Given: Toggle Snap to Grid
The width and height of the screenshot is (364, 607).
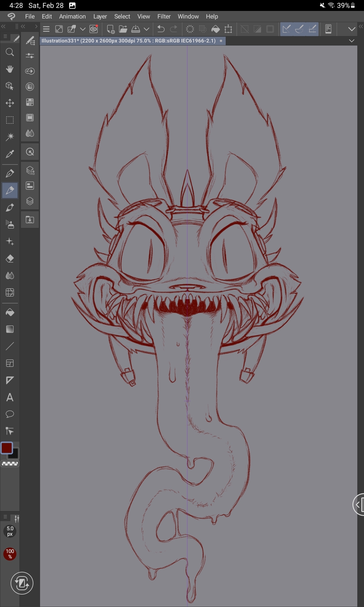Looking at the screenshot, I should (x=312, y=29).
